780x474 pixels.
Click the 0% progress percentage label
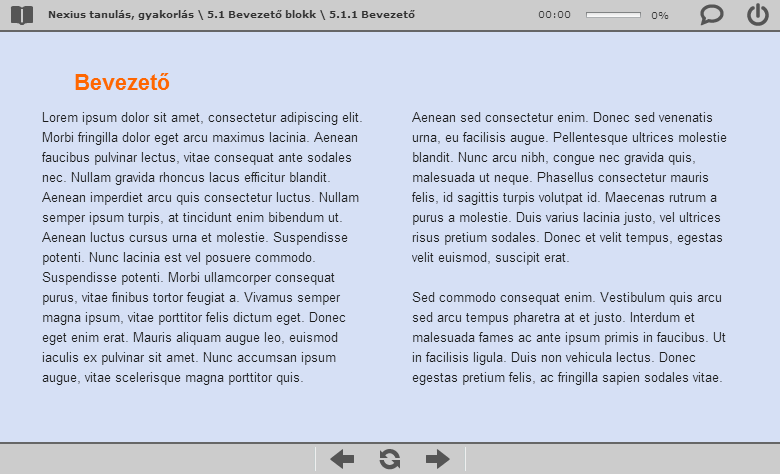(660, 15)
